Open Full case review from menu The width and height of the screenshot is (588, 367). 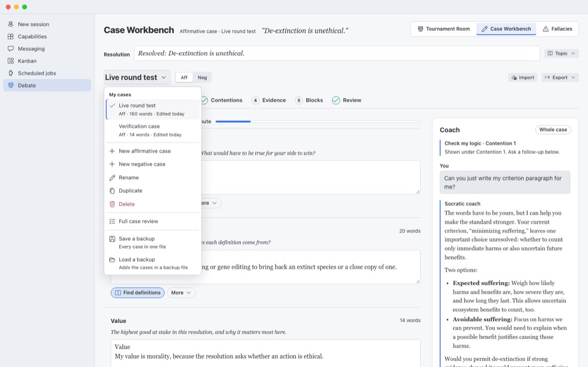point(153,222)
